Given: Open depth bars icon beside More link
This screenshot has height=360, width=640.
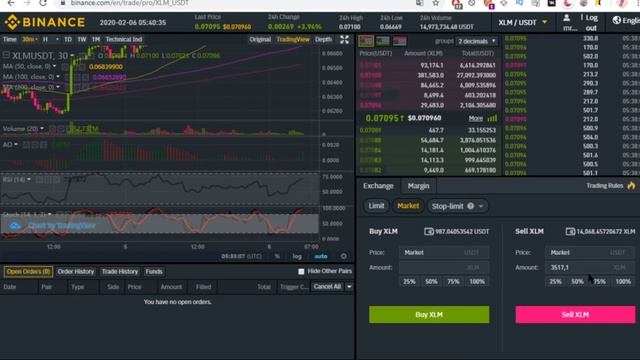Looking at the screenshot, I should coord(492,118).
